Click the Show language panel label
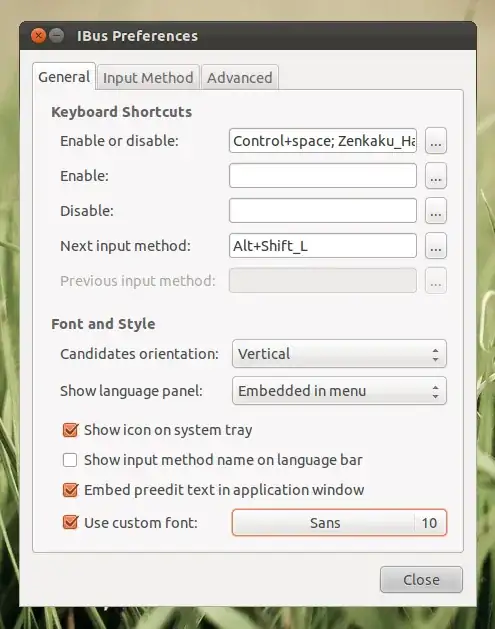 pyautogui.click(x=131, y=391)
